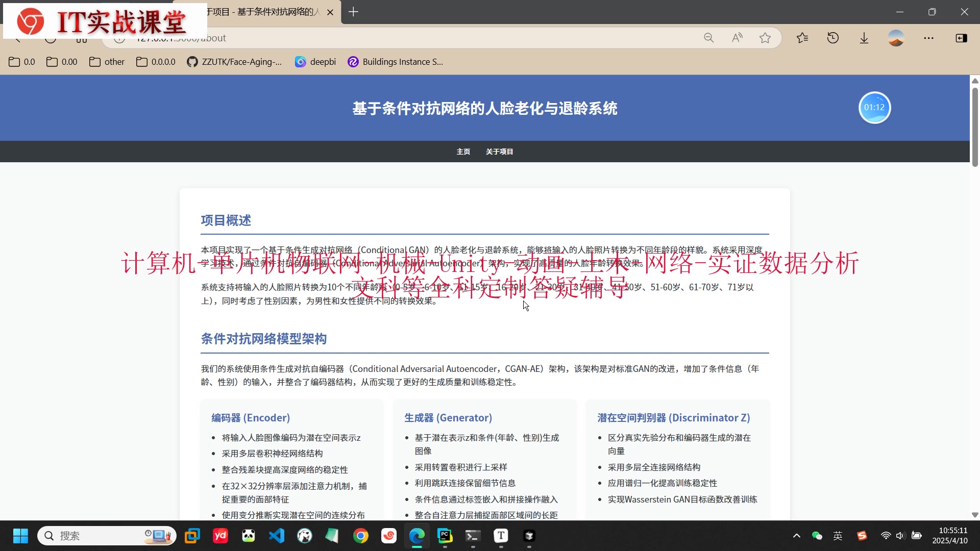Open browser History icon

point(833,38)
